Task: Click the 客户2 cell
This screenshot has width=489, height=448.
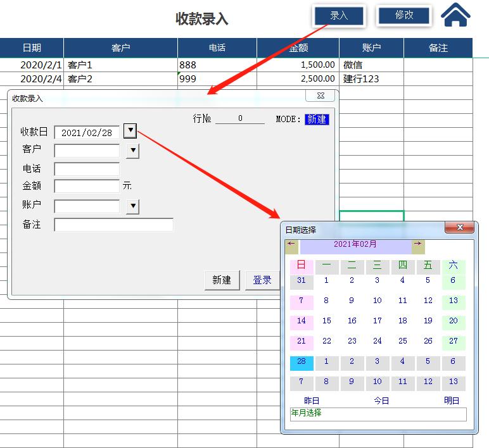Action: pyautogui.click(x=120, y=79)
